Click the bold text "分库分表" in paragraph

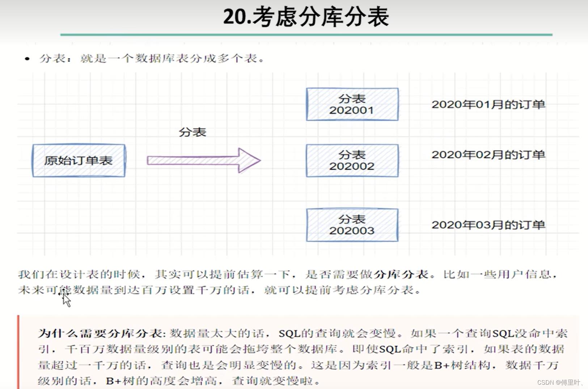tap(401, 274)
